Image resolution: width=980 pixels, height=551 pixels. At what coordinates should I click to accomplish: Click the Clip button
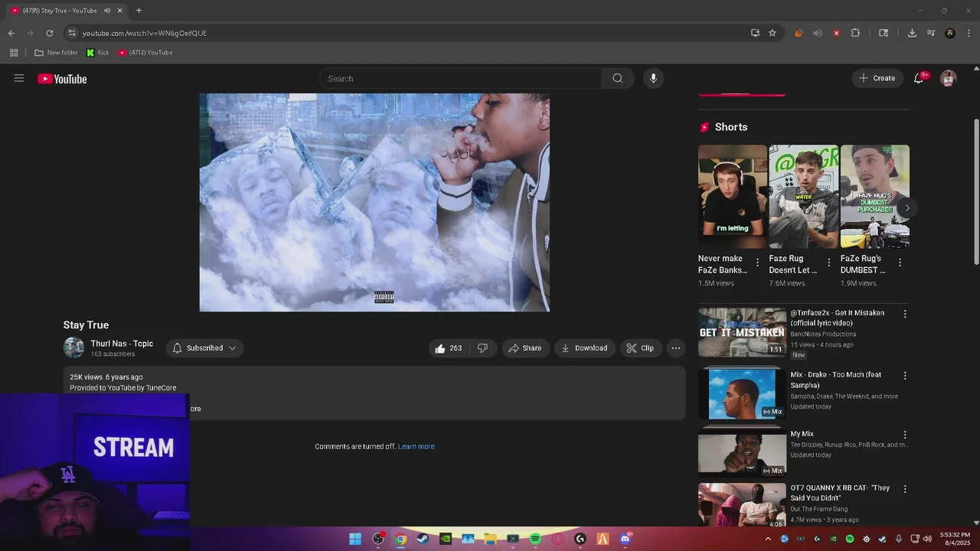641,348
